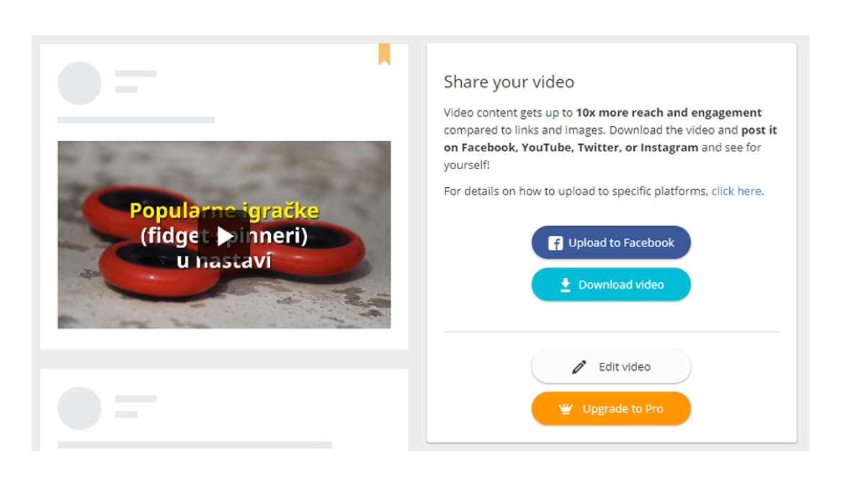Click the caption placeholder bar in second post
843x504 pixels.
point(195,445)
